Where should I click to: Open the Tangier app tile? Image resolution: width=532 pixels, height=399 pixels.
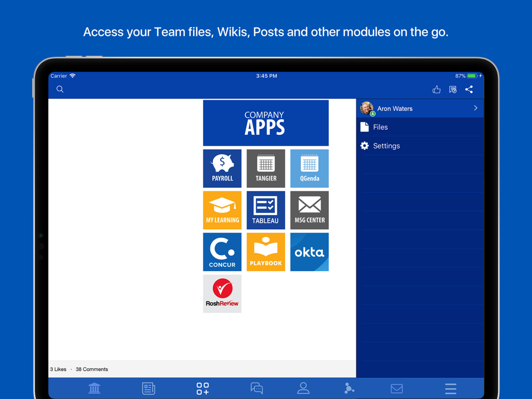265,168
